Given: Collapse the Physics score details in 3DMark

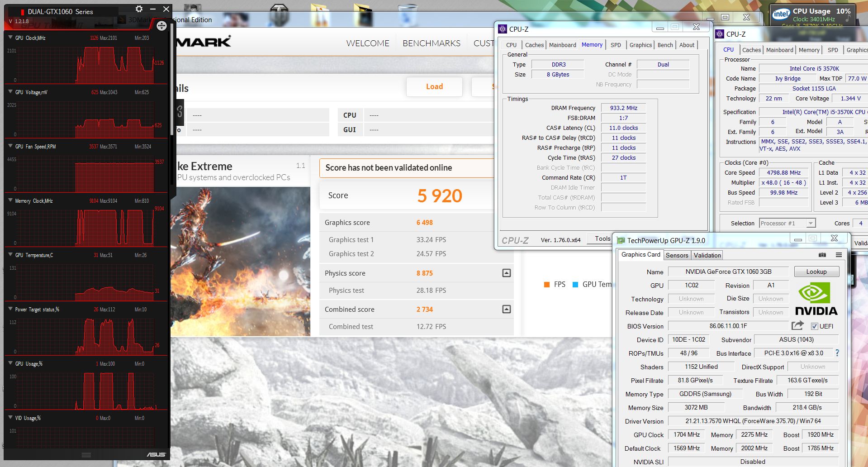Looking at the screenshot, I should point(507,273).
